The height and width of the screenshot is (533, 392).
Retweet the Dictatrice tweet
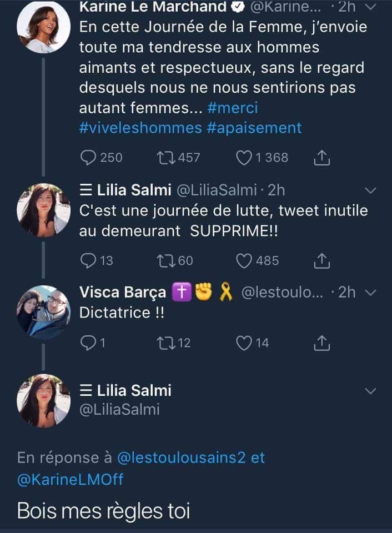pyautogui.click(x=165, y=343)
